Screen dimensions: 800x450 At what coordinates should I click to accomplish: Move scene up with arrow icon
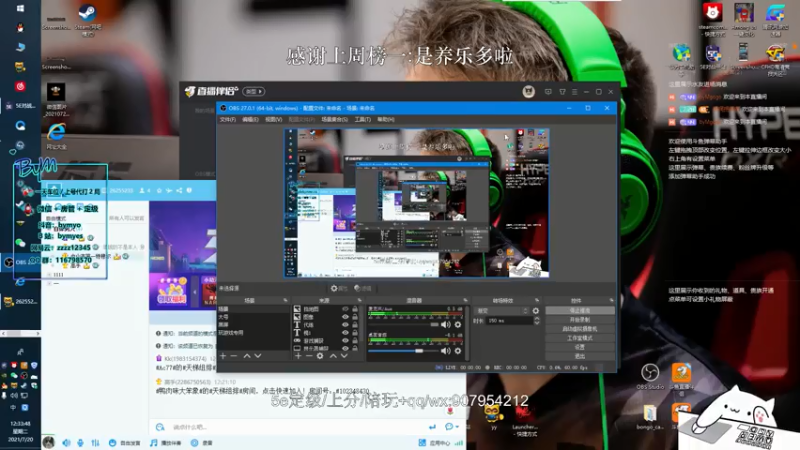[246, 356]
